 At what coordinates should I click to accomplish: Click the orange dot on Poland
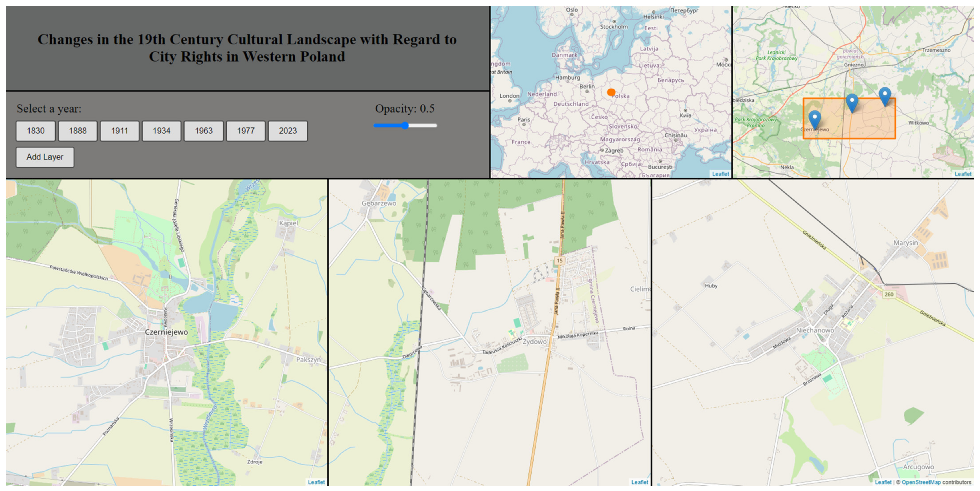(611, 92)
